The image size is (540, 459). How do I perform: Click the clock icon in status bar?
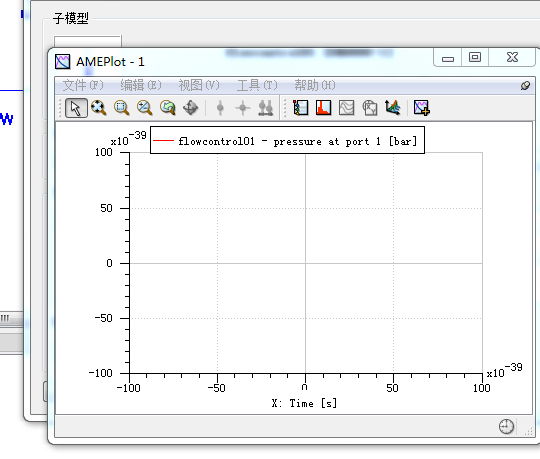click(506, 427)
